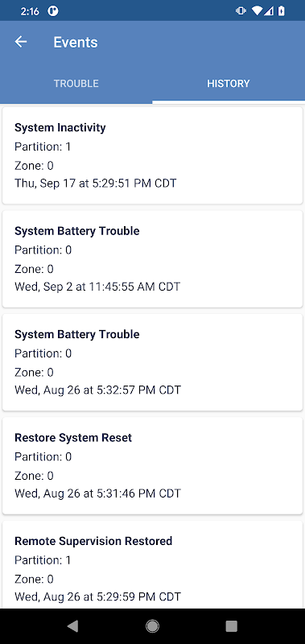Tap the Events screen title
This screenshot has width=305, height=644.
coord(76,42)
